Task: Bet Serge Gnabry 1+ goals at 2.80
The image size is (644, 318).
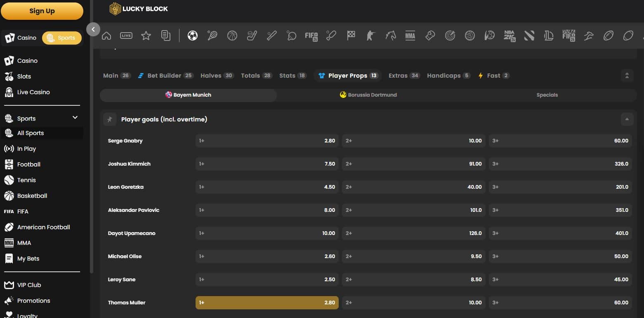Action: click(x=267, y=141)
